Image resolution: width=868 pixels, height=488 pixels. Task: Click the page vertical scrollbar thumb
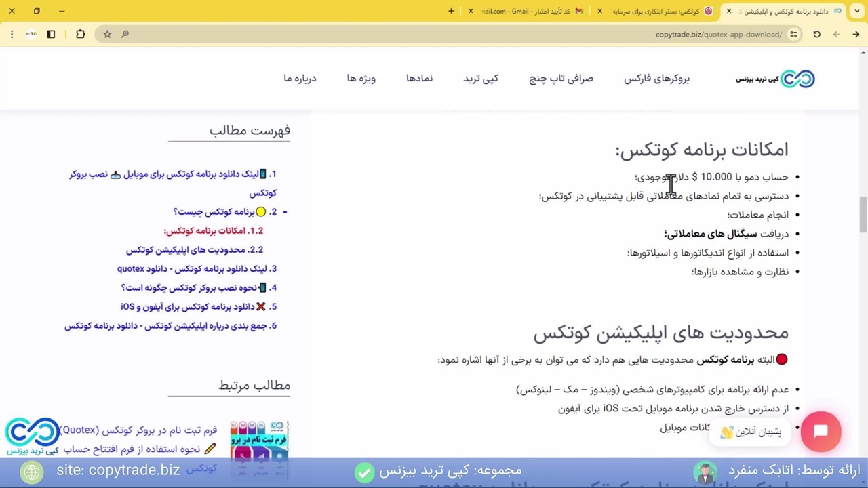(x=863, y=213)
